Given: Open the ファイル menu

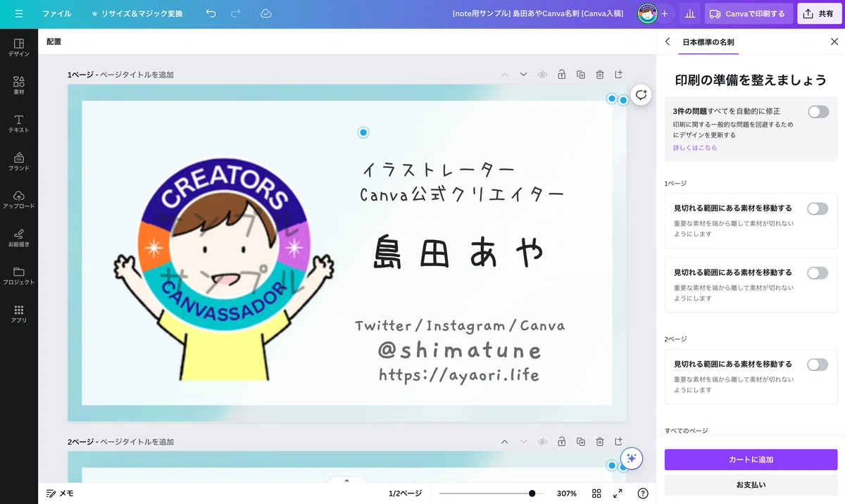Looking at the screenshot, I should point(56,13).
